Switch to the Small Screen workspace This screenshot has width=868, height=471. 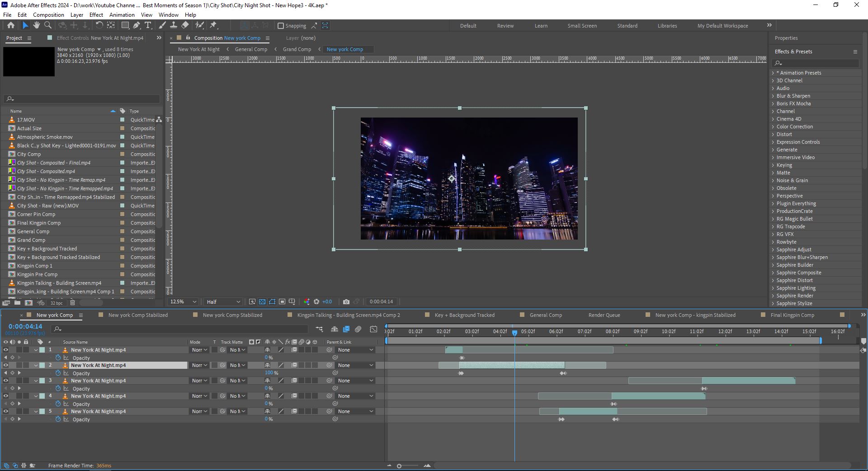582,26
